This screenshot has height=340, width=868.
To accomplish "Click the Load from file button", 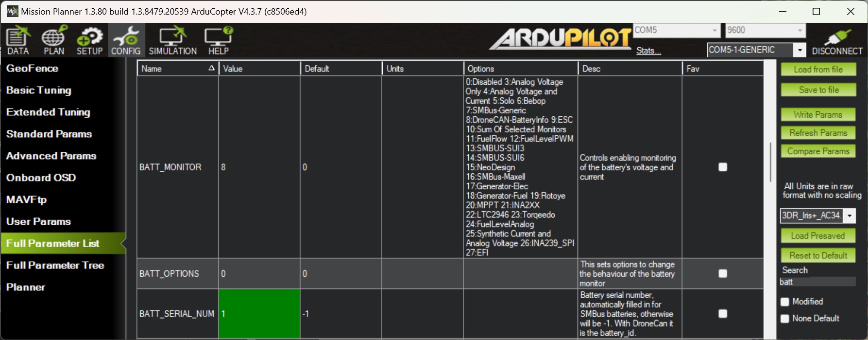I will (x=818, y=70).
